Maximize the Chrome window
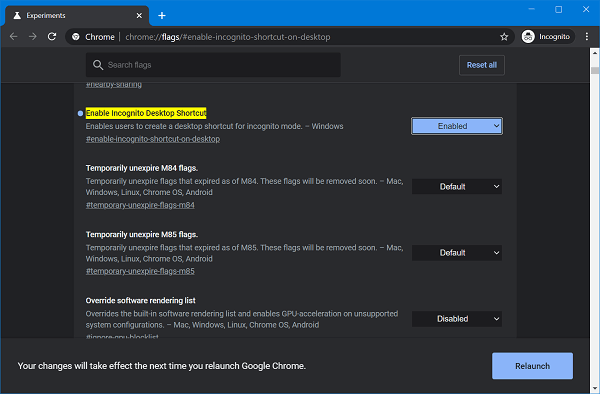Viewport: 600px width, 394px height. pos(559,9)
